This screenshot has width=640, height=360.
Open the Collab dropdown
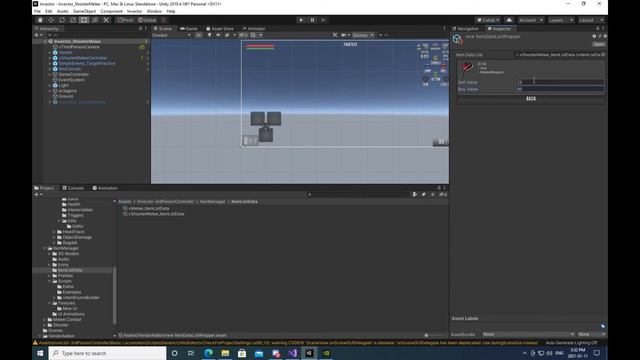click(488, 20)
